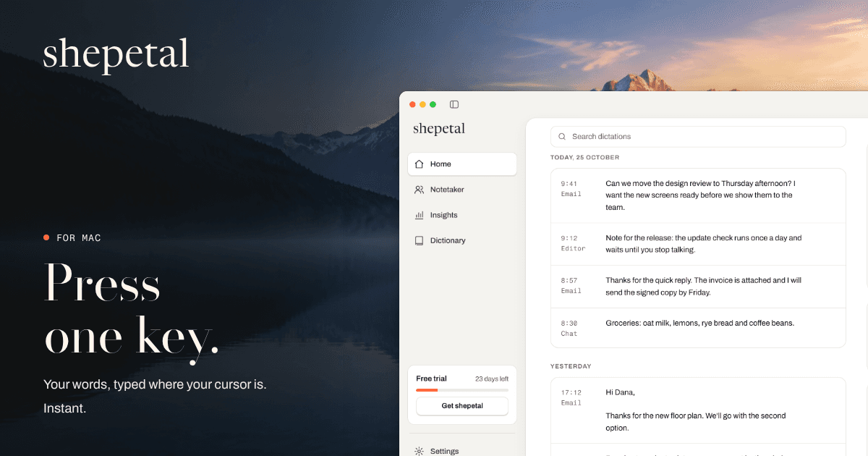This screenshot has width=868, height=456.
Task: Click the '23 days left' label
Action: click(x=492, y=379)
